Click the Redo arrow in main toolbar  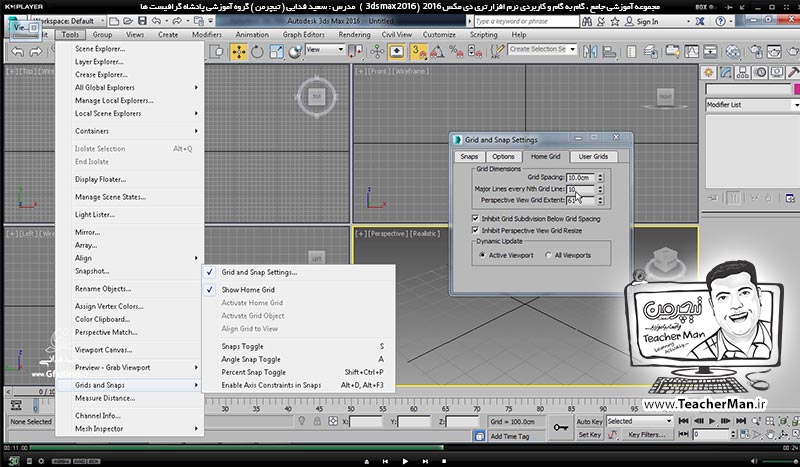[x=36, y=52]
